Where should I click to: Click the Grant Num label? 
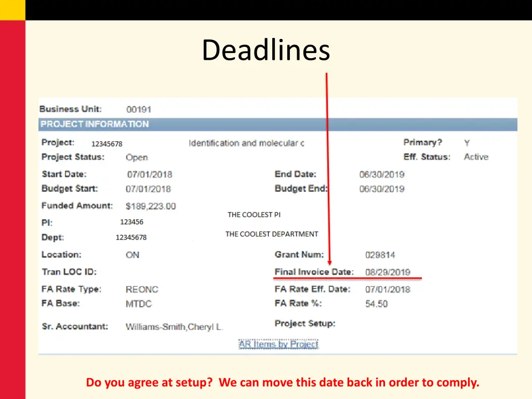(299, 255)
